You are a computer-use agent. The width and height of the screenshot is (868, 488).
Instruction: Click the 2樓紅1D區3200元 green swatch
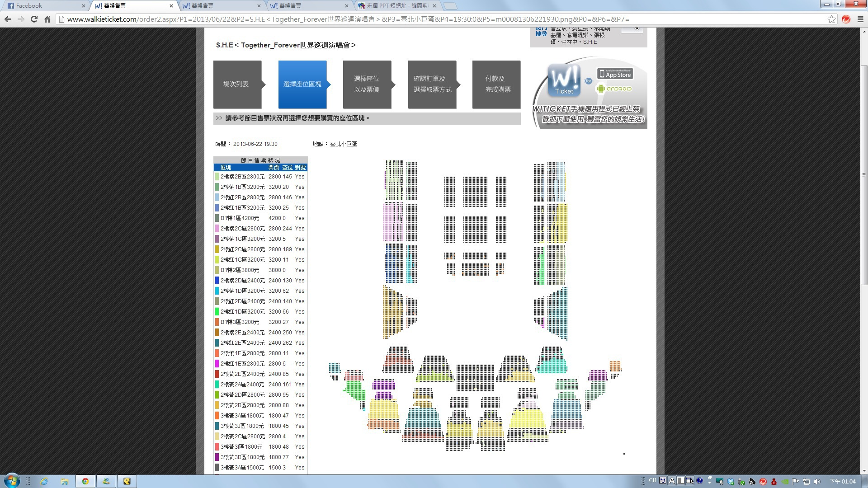pyautogui.click(x=217, y=312)
